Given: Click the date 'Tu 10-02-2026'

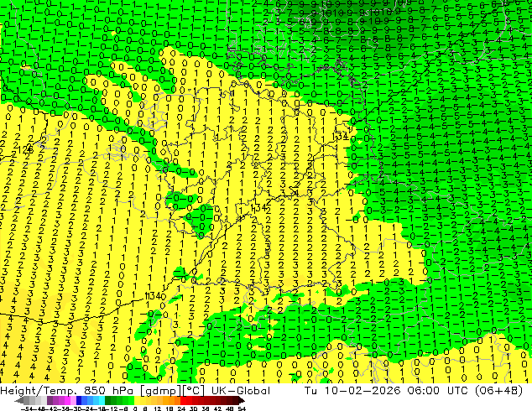Looking at the screenshot, I should [352, 390].
